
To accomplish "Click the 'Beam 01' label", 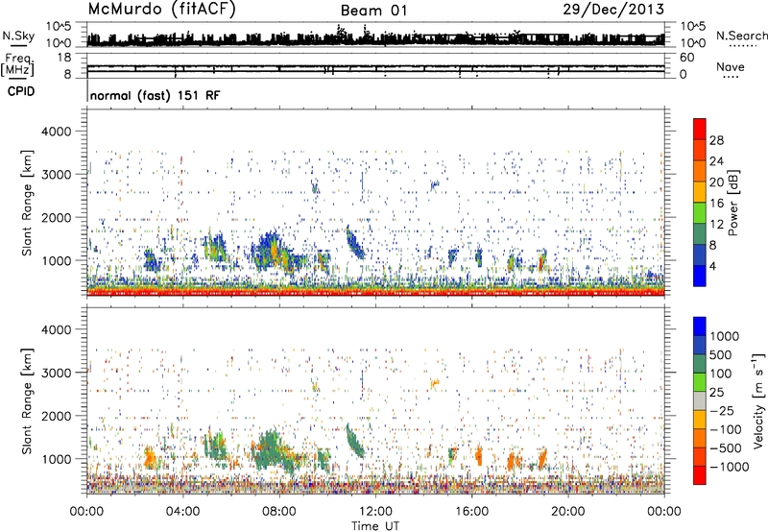I will tap(373, 11).
